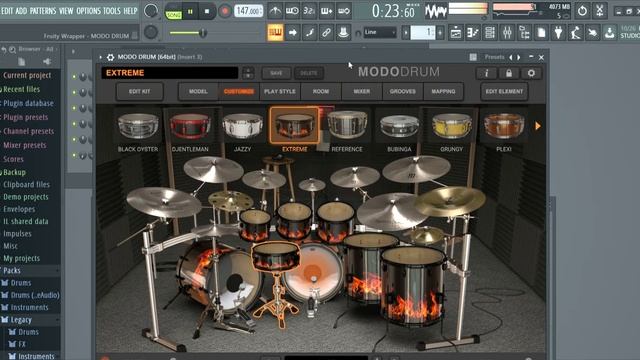The height and width of the screenshot is (360, 640).
Task: Open MODO DRUM settings gear icon
Action: pos(531,73)
